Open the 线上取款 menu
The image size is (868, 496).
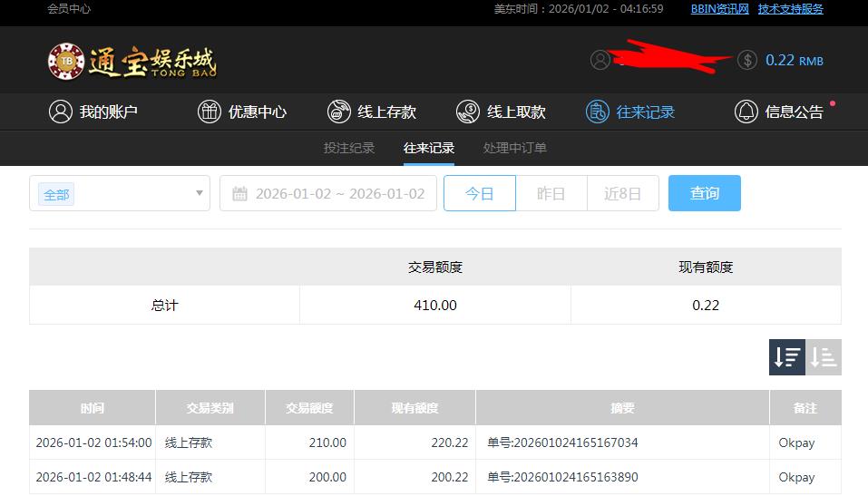pos(501,112)
